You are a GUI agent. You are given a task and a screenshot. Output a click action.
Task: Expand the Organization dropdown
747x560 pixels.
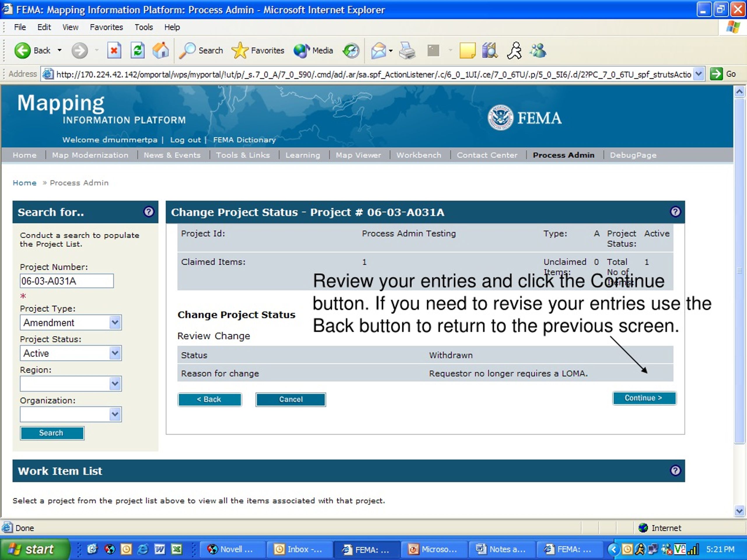tap(115, 414)
